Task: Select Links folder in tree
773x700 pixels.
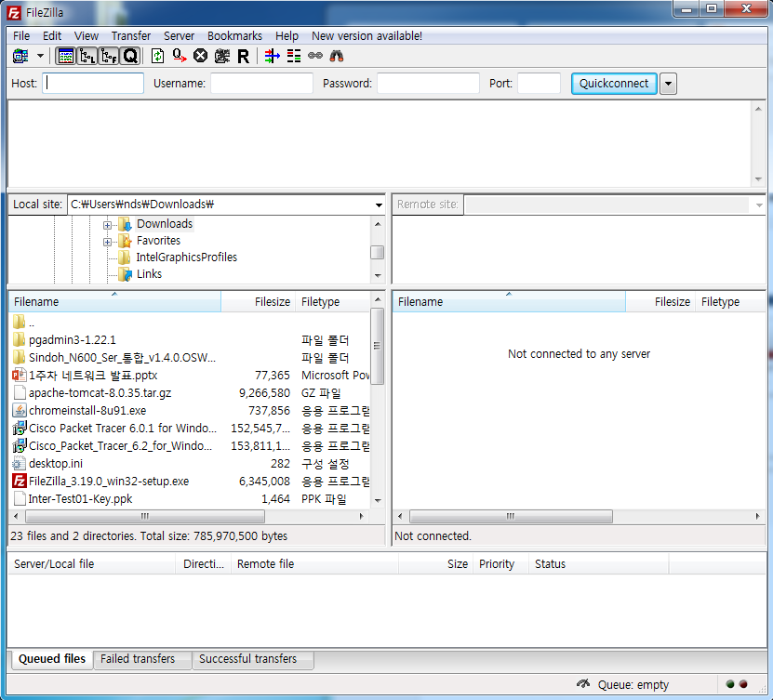Action: (149, 274)
